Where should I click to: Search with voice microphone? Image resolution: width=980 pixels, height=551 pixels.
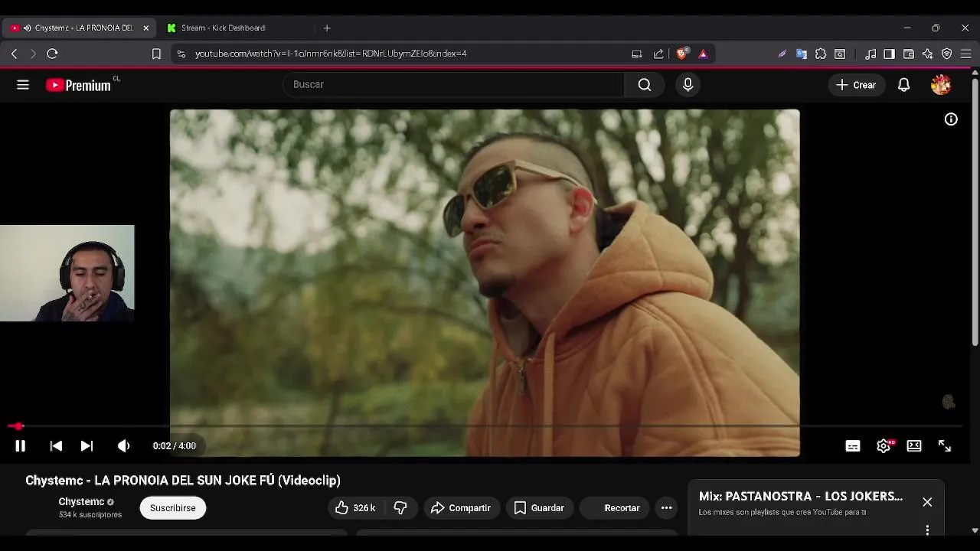coord(688,84)
